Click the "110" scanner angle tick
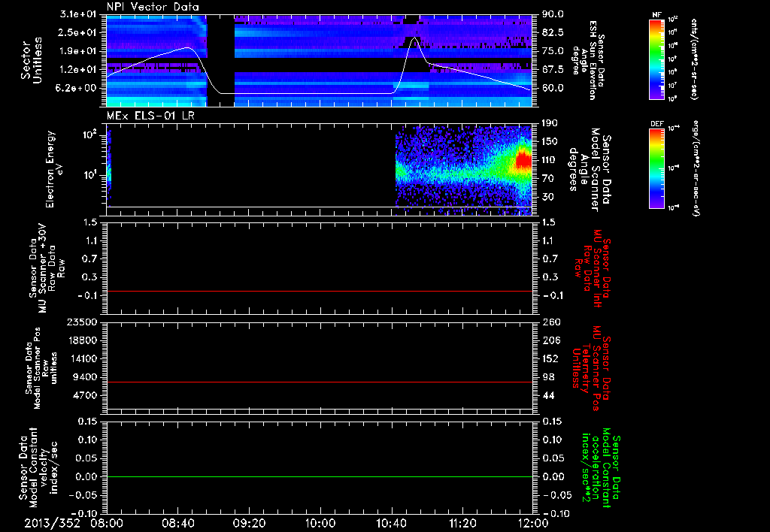Image resolution: width=770 pixels, height=532 pixels. pos(550,160)
